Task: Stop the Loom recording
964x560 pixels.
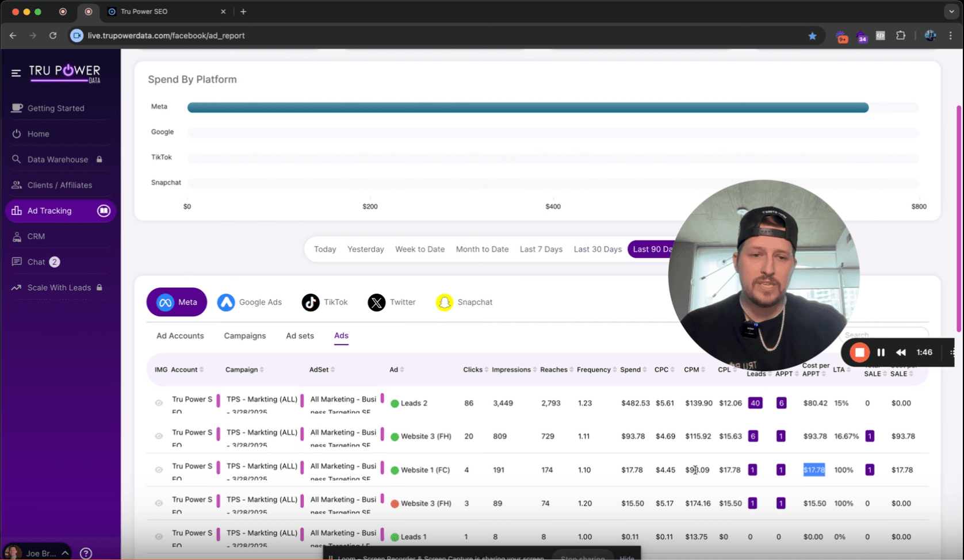Action: 859,352
